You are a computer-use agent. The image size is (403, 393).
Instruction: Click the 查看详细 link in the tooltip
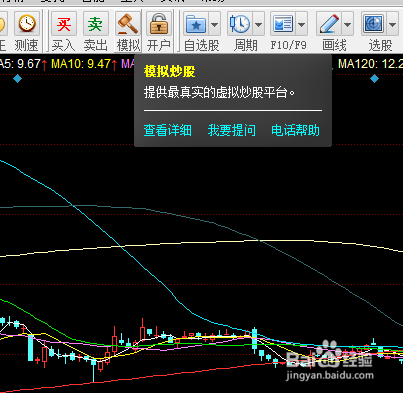(x=168, y=130)
